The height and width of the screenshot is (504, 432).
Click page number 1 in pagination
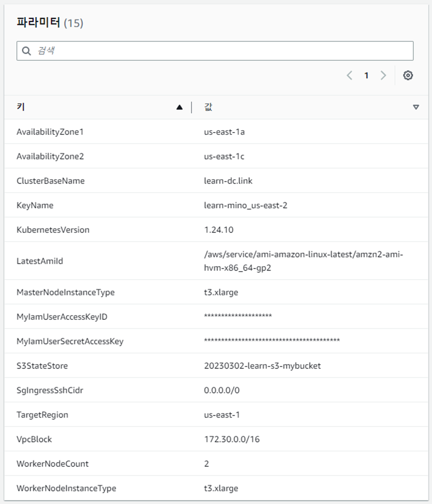point(367,75)
